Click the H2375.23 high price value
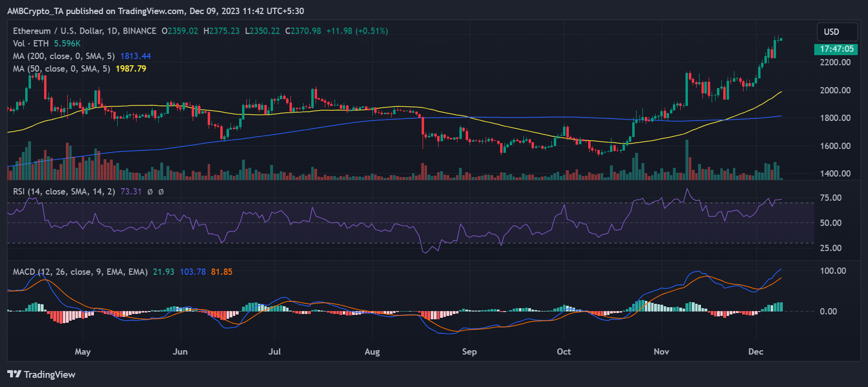The image size is (868, 387). (221, 31)
